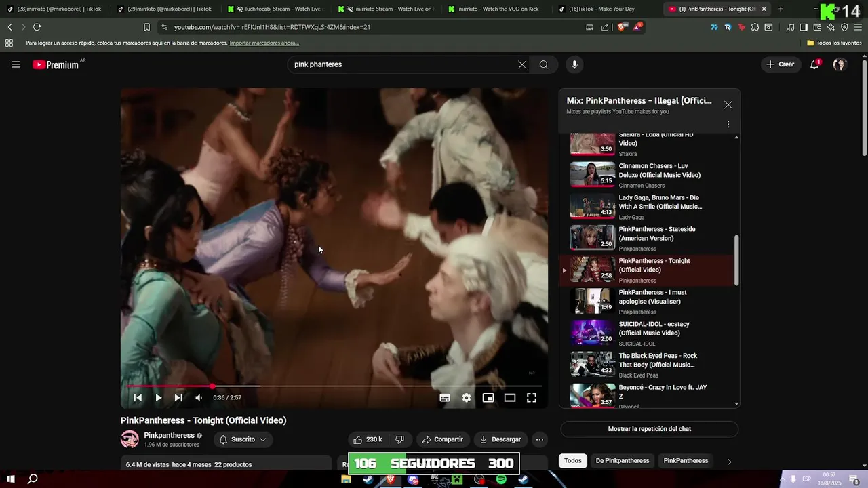Open player settings gear
Screen dimensions: 868x488
pyautogui.click(x=467, y=398)
